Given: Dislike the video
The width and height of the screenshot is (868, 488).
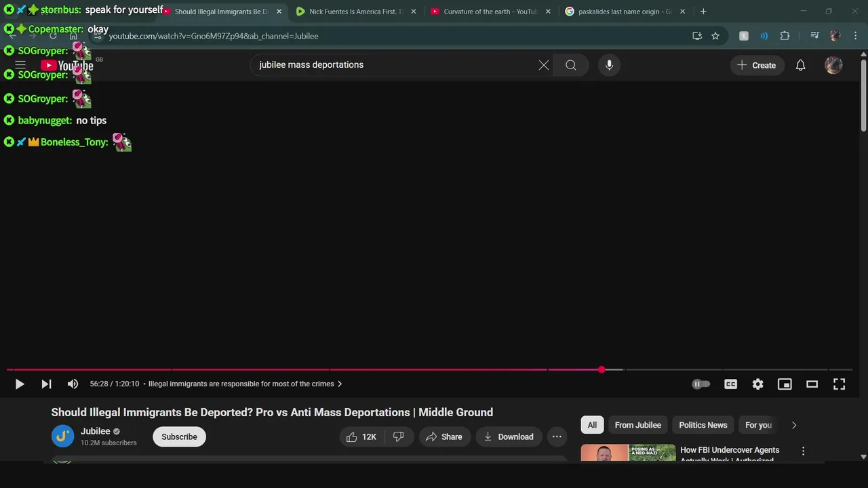Looking at the screenshot, I should pos(399,436).
